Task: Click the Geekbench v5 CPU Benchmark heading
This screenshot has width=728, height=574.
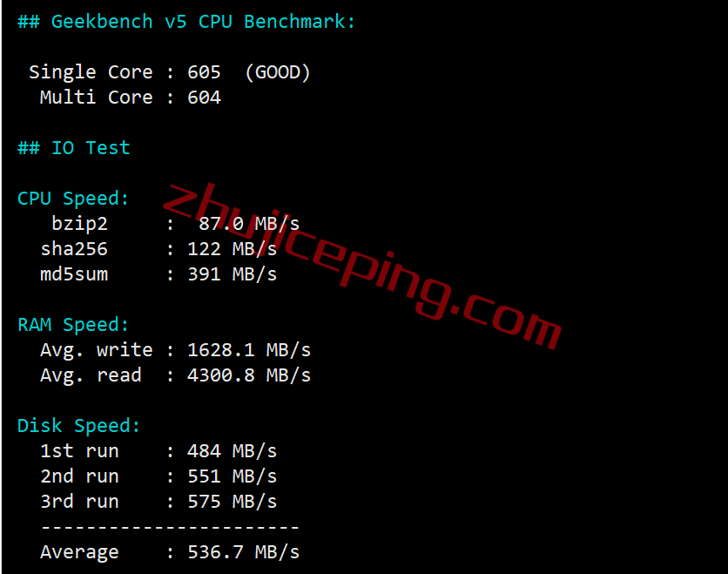Action: pos(186,22)
